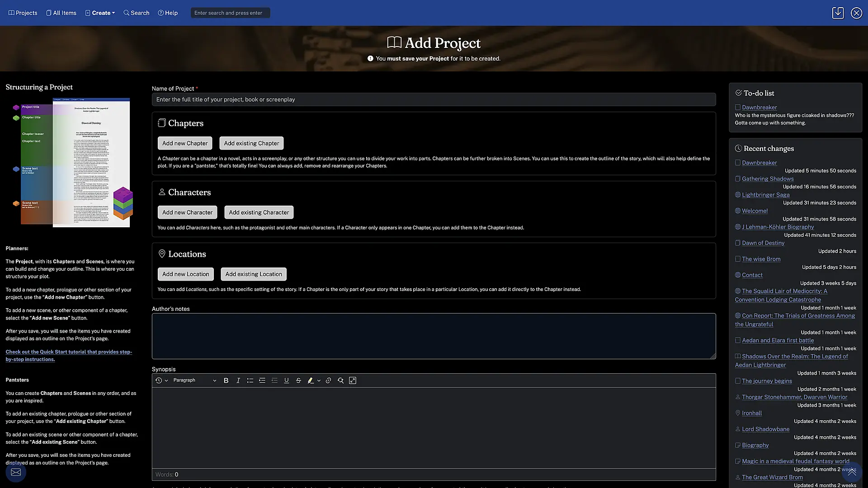Click the save download icon in header
Image resolution: width=868 pixels, height=488 pixels.
838,13
